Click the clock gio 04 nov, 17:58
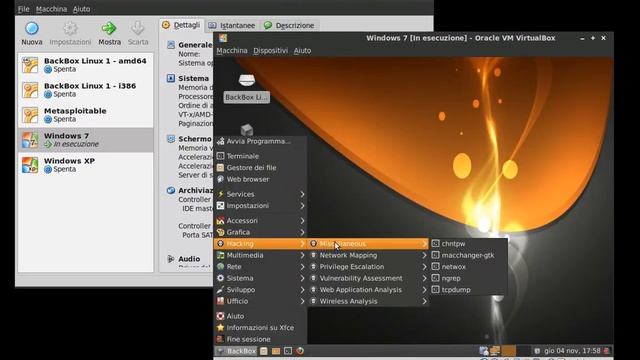Screen dimensions: 640x360 (x=572, y=351)
